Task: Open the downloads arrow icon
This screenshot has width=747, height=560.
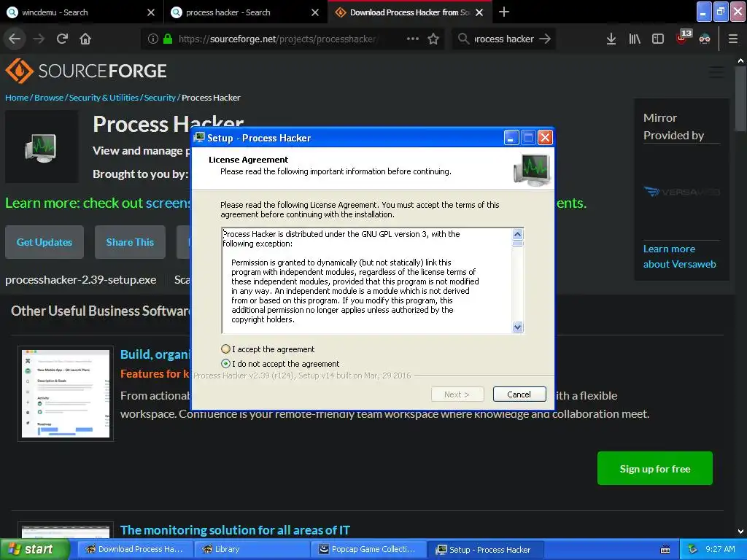Action: click(611, 39)
